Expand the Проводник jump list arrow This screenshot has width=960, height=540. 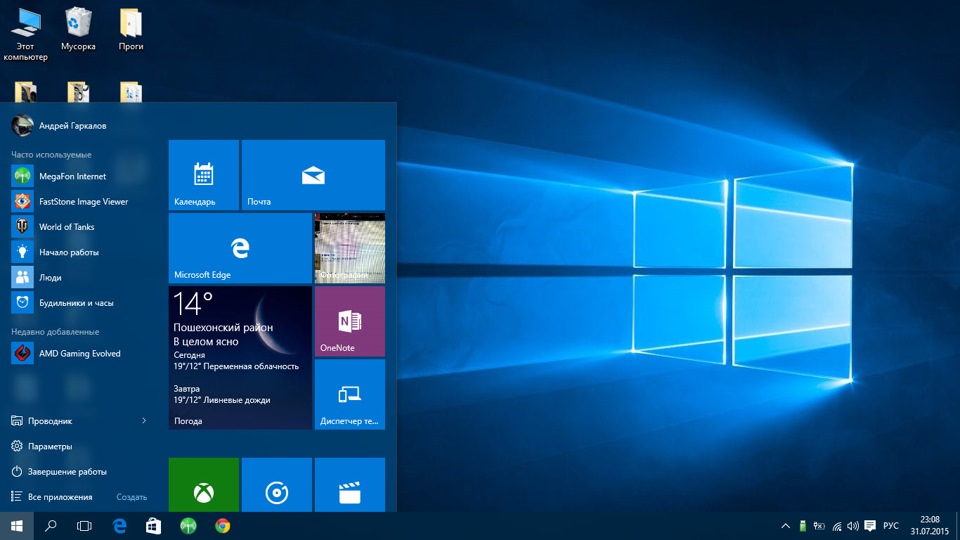[x=144, y=421]
